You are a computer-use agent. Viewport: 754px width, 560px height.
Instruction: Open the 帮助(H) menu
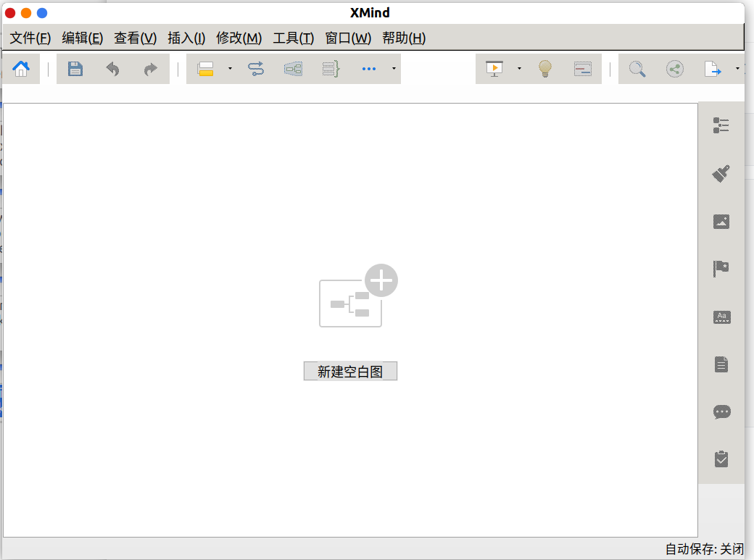pyautogui.click(x=404, y=38)
